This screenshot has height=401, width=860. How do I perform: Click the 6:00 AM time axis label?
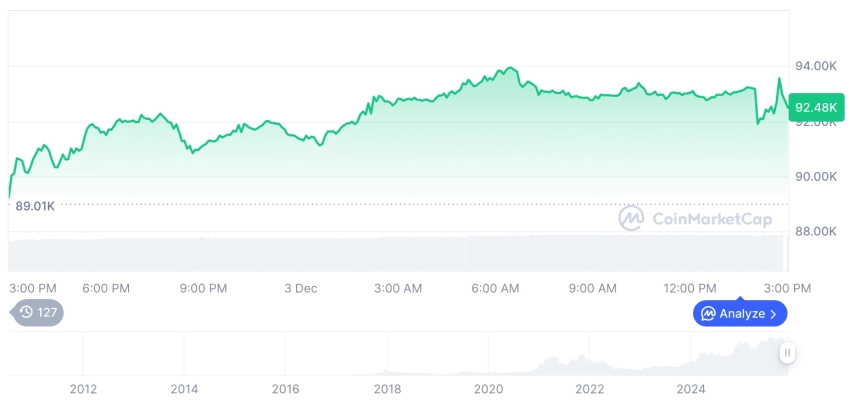495,288
